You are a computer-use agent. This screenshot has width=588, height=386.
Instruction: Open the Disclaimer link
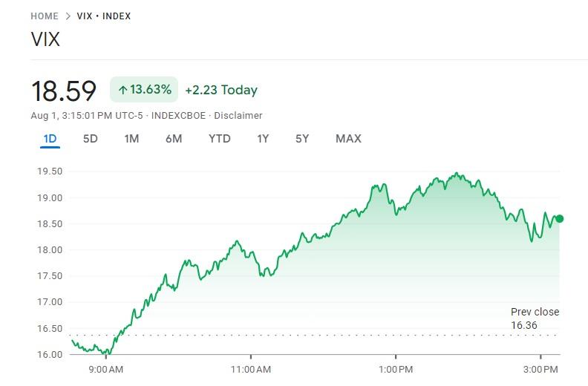(238, 115)
